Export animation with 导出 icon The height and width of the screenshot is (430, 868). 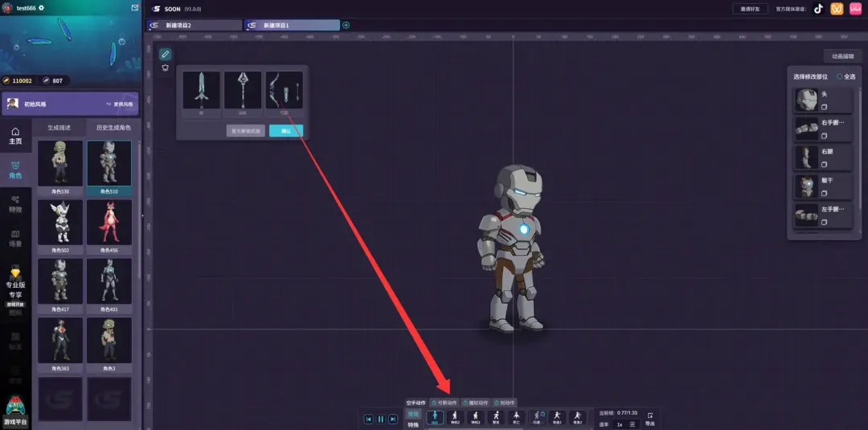click(650, 419)
